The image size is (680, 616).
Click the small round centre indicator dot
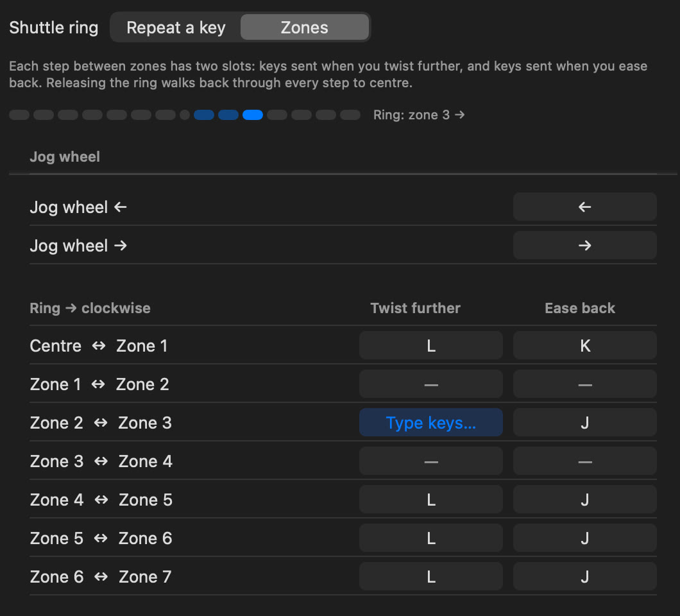185,115
